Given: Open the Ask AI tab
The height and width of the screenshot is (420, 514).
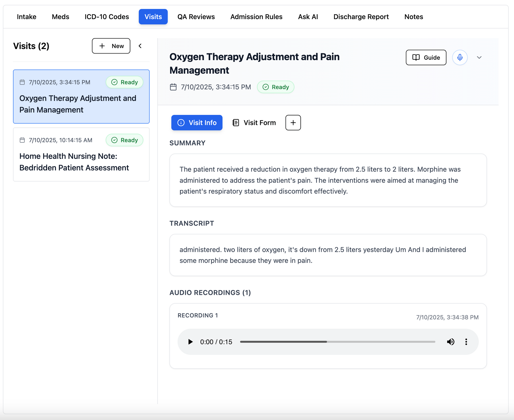Looking at the screenshot, I should point(308,17).
